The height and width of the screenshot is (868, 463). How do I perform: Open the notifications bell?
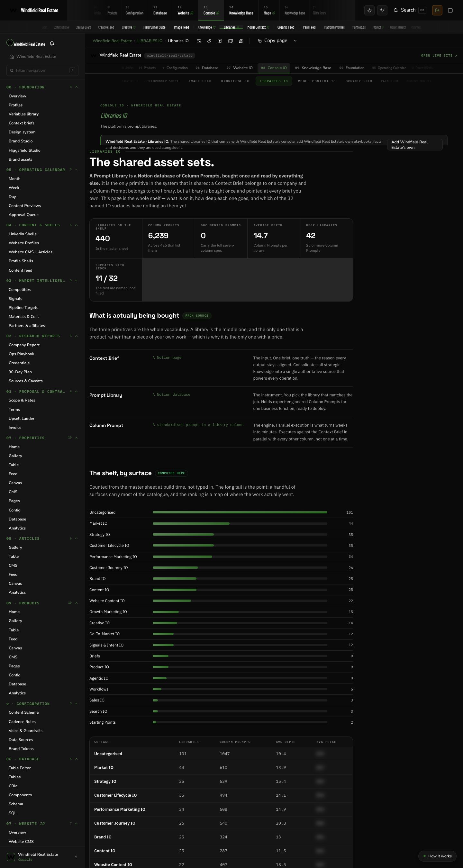(x=52, y=43)
